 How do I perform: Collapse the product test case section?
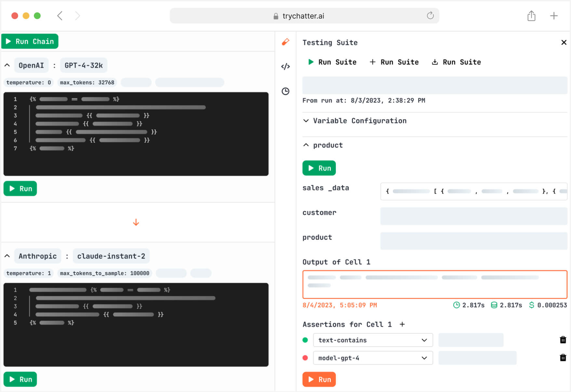coord(306,145)
